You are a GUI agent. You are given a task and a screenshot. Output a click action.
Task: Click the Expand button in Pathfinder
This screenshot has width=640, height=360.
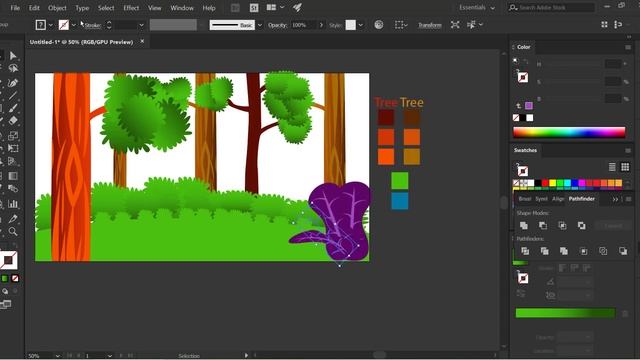point(613,226)
